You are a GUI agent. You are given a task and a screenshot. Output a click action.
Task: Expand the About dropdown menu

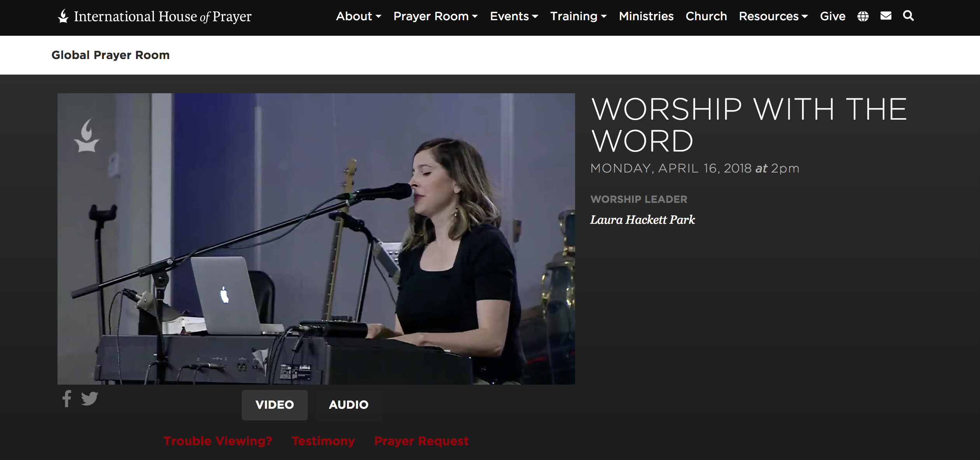click(358, 16)
